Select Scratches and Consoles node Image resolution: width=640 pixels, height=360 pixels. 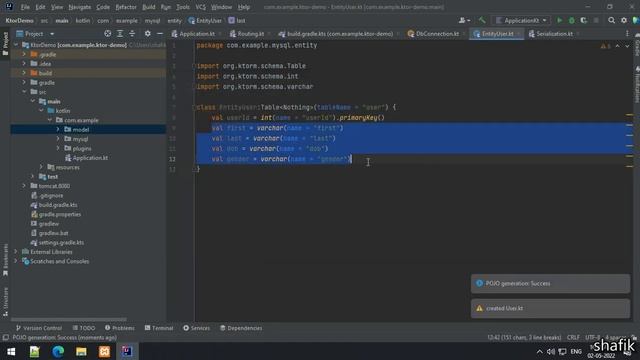tap(60, 261)
